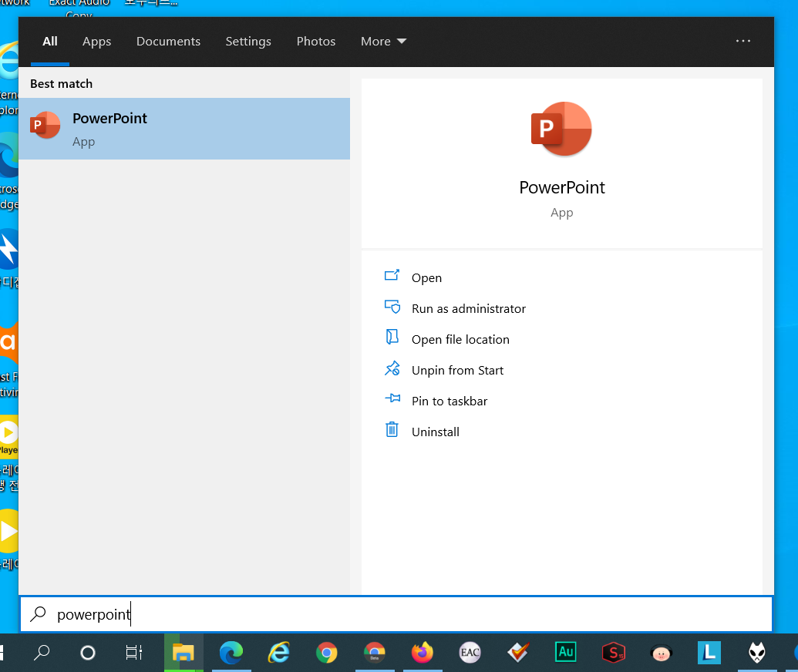Click the large PowerPoint logo in preview pane
The width and height of the screenshot is (798, 672).
[561, 129]
